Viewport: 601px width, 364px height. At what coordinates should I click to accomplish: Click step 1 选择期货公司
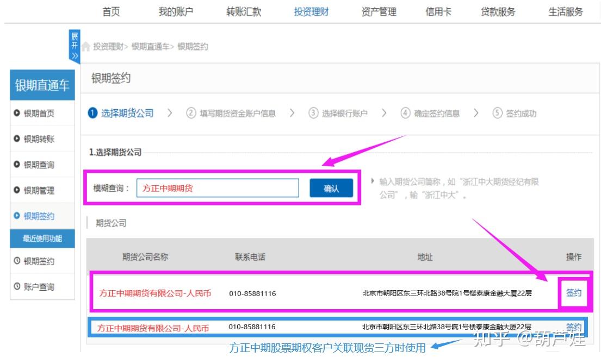(x=121, y=114)
